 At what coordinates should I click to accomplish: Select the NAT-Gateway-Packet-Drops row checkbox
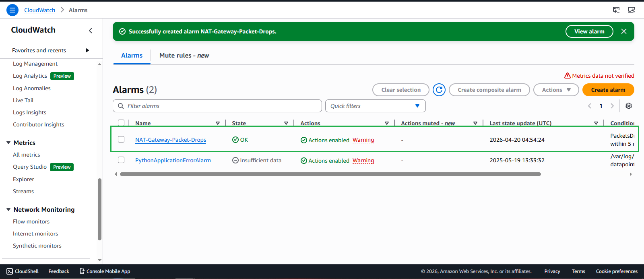[x=121, y=139]
